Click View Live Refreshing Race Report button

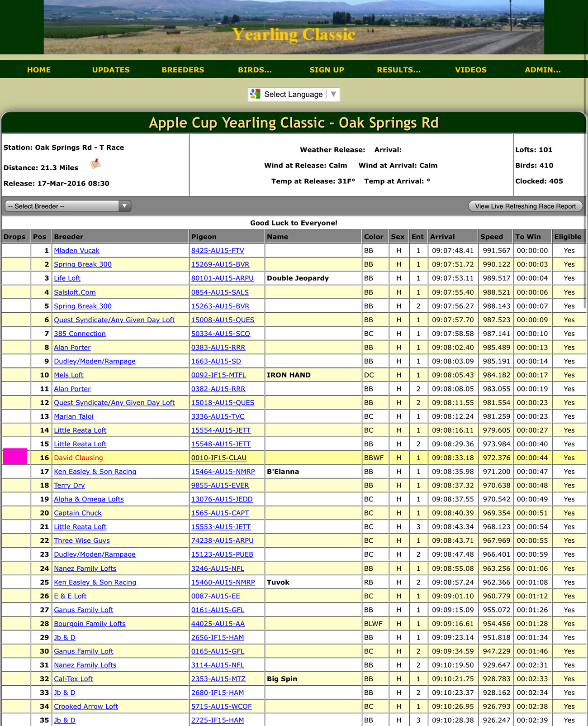point(525,206)
